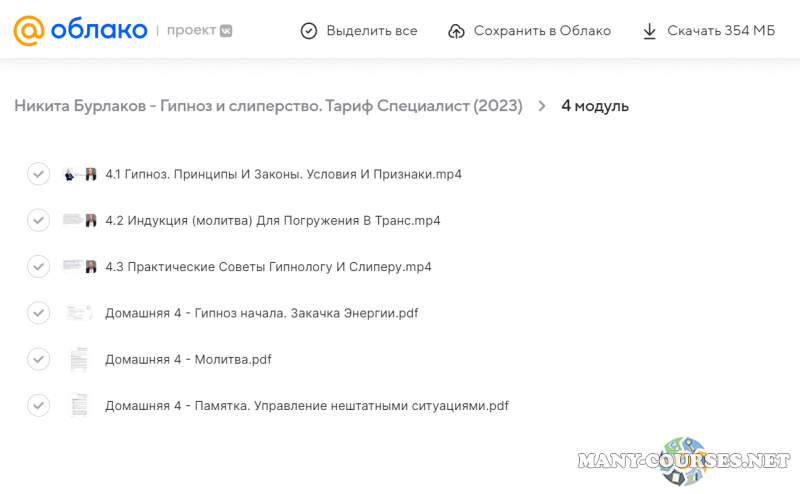The width and height of the screenshot is (800, 494).
Task: Check the box for 4.3 Практические Советы
Action: coord(38,267)
